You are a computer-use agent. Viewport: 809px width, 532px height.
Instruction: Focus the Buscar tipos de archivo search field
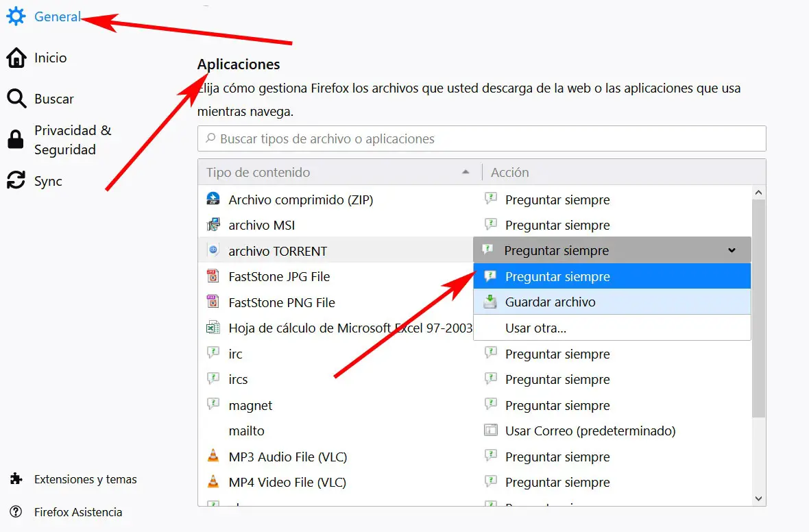pos(482,138)
